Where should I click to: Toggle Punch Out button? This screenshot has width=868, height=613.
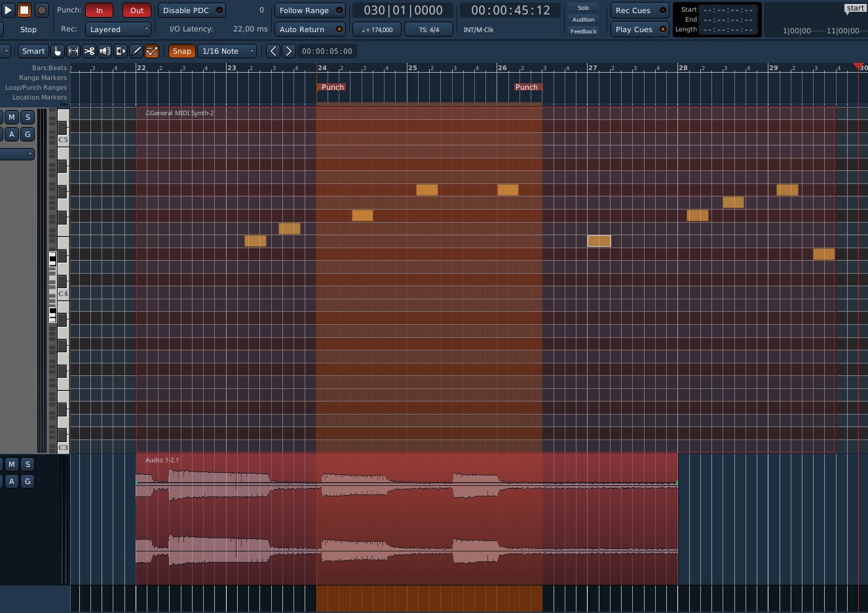[x=137, y=10]
